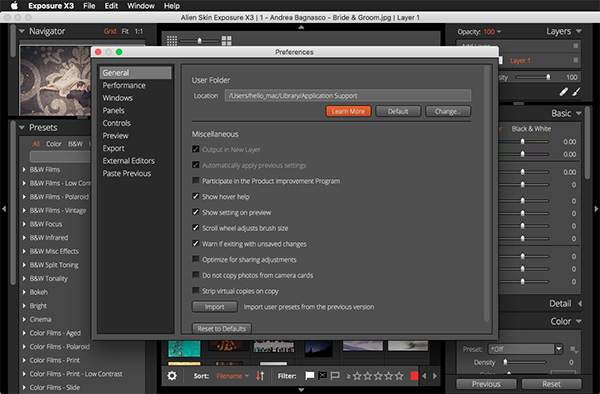Click the User Folder Location field
Image resolution: width=600 pixels, height=394 pixels.
pyautogui.click(x=347, y=96)
